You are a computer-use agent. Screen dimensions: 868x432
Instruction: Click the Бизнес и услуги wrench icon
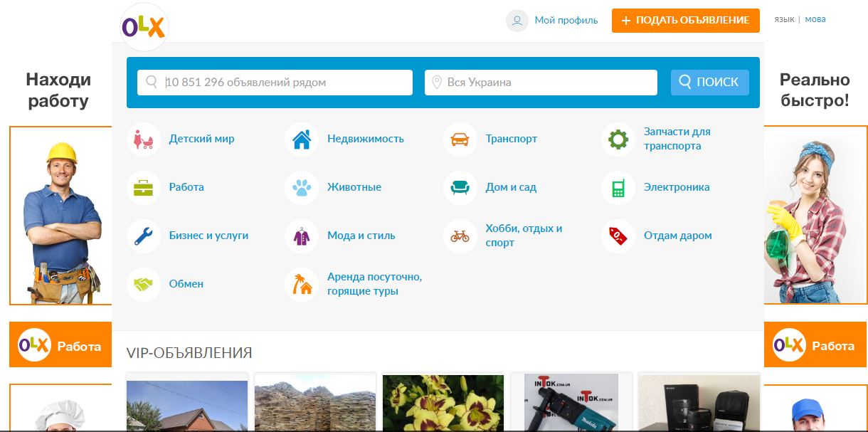point(144,236)
